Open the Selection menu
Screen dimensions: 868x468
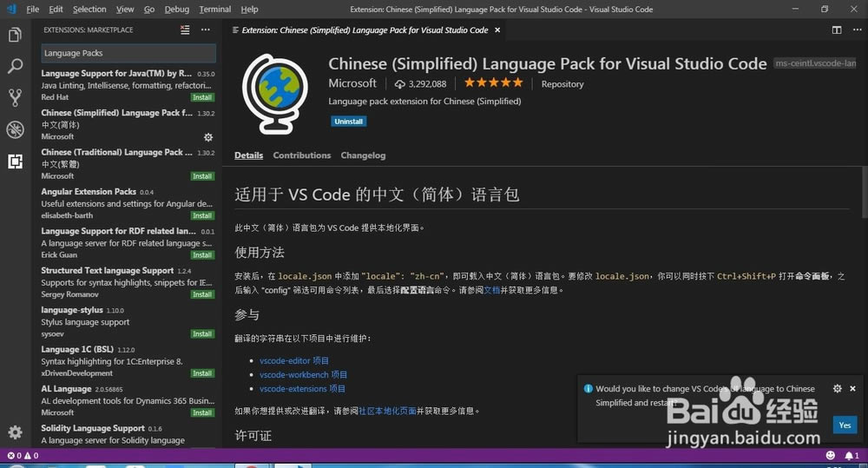(x=89, y=10)
